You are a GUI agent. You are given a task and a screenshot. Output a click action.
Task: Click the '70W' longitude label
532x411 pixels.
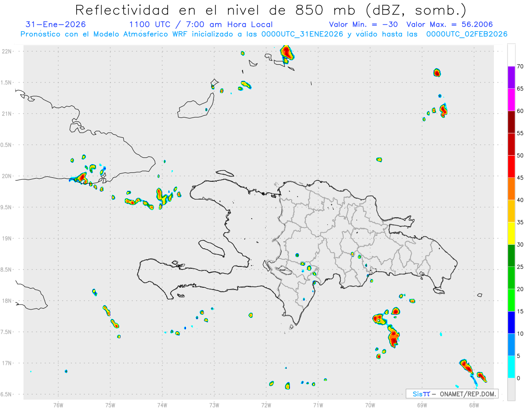point(370,404)
